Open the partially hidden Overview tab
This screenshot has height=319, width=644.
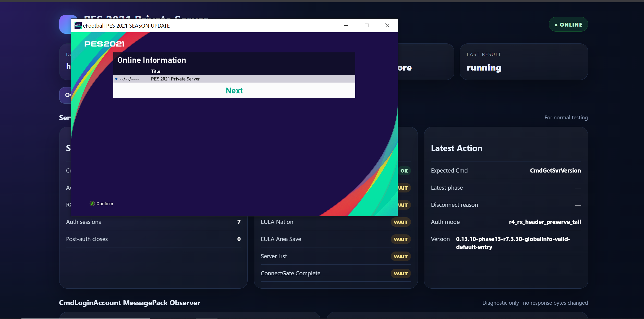[x=65, y=95]
